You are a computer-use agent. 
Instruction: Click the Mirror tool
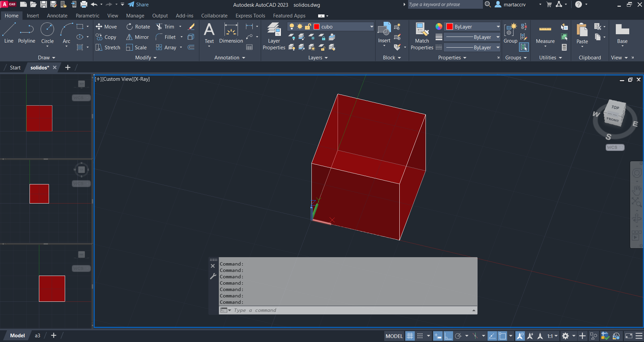click(138, 37)
